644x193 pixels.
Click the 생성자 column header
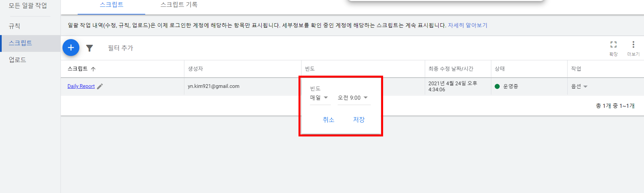195,69
